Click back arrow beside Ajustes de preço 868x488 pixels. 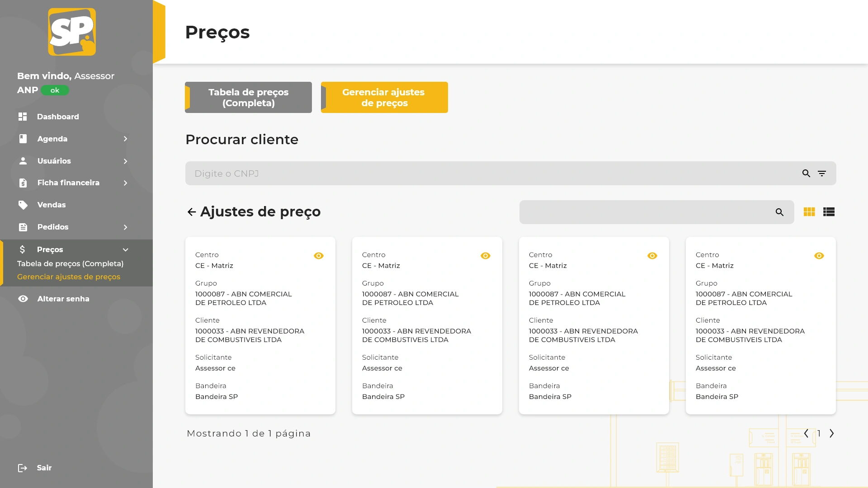pyautogui.click(x=192, y=212)
